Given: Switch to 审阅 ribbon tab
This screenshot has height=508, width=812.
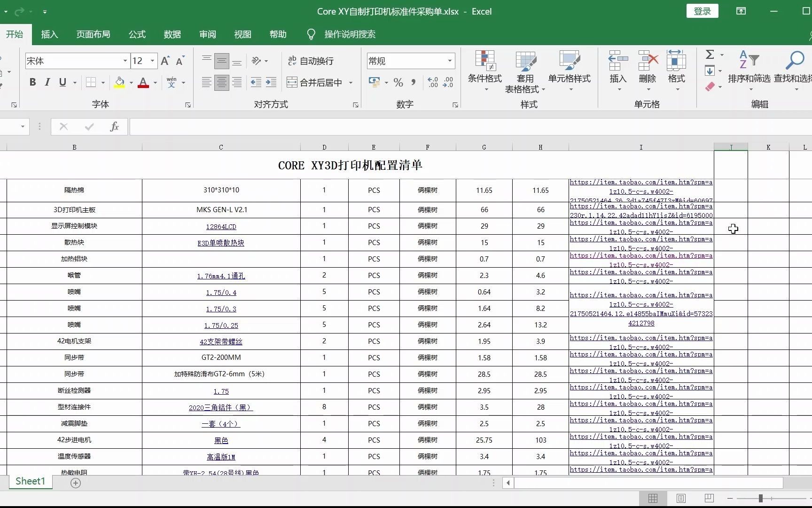Looking at the screenshot, I should [208, 34].
